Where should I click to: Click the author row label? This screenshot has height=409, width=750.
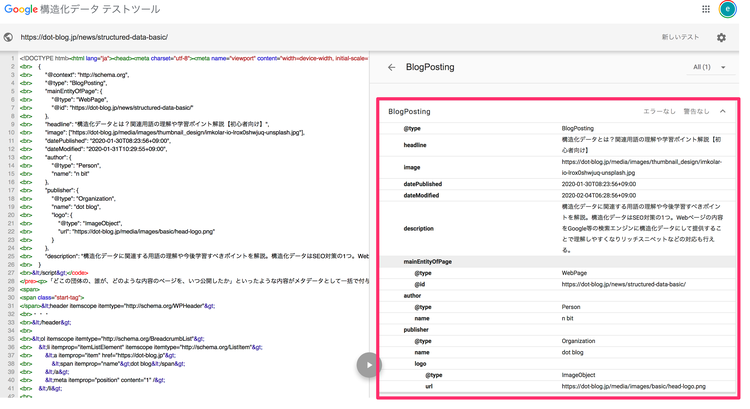412,296
